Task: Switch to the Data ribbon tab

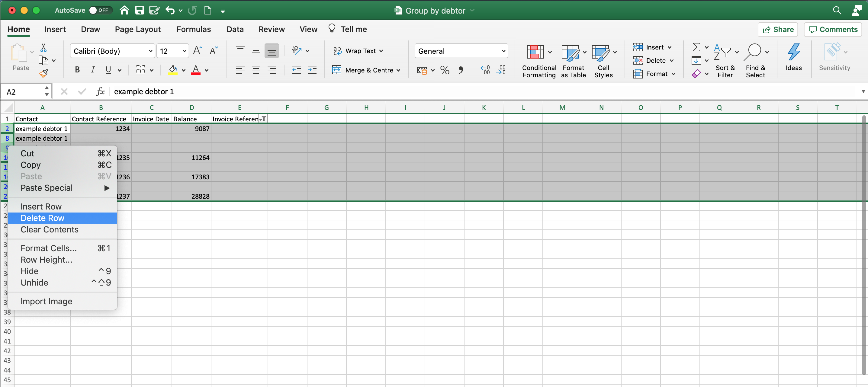Action: point(235,29)
